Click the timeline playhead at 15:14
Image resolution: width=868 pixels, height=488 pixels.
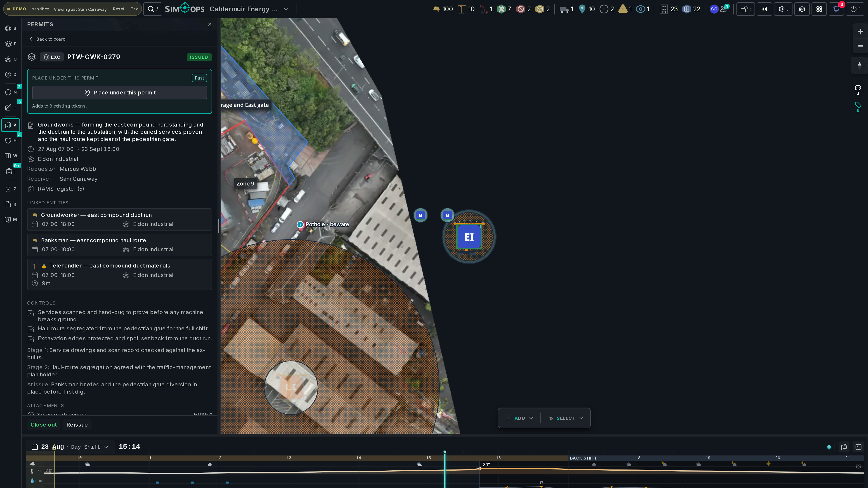(445, 452)
